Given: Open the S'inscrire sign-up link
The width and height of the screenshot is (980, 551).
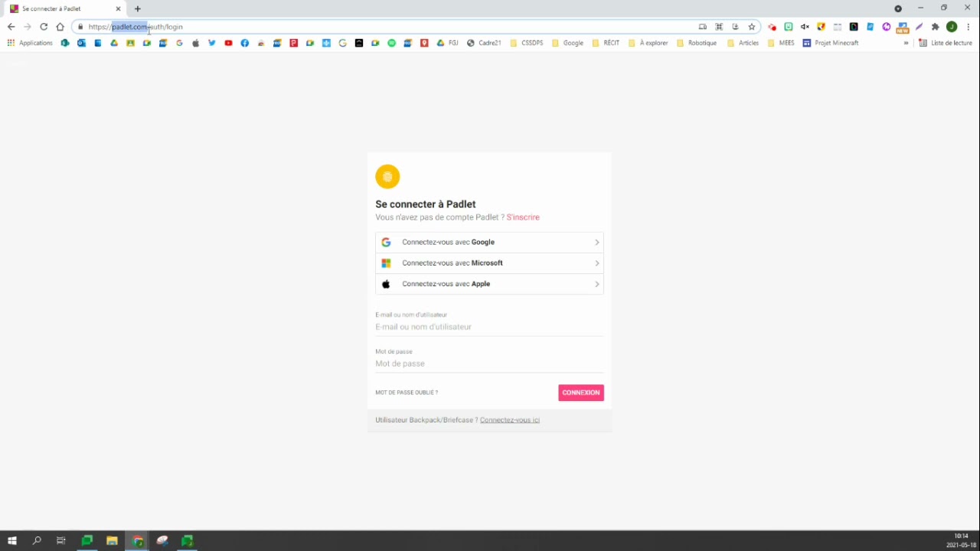Looking at the screenshot, I should (523, 217).
